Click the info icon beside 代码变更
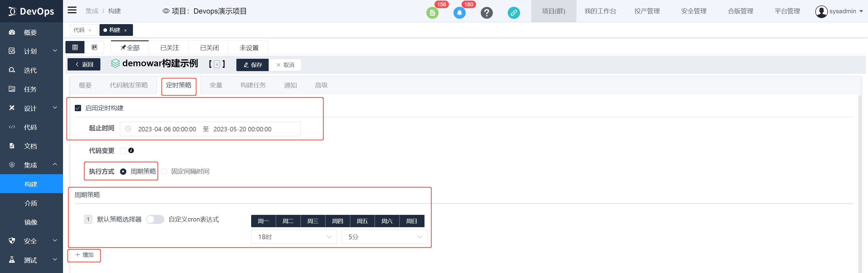This screenshot has width=868, height=273. [131, 150]
